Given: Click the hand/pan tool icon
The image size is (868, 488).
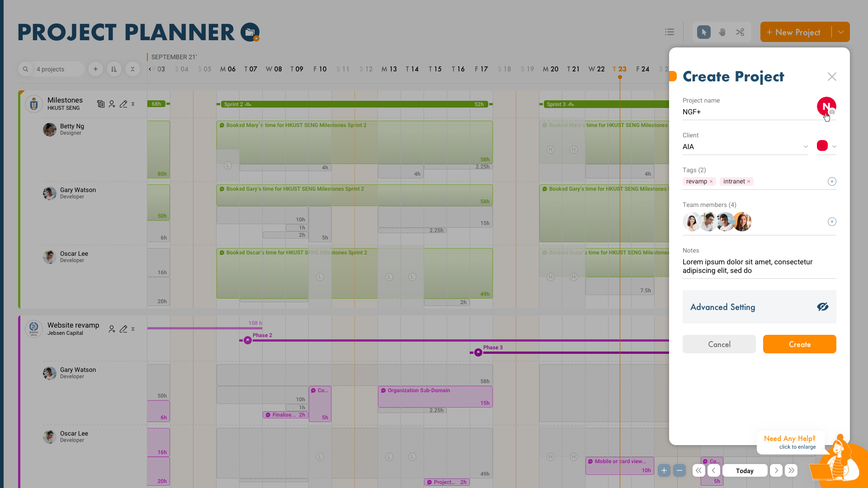Looking at the screenshot, I should coord(722,32).
